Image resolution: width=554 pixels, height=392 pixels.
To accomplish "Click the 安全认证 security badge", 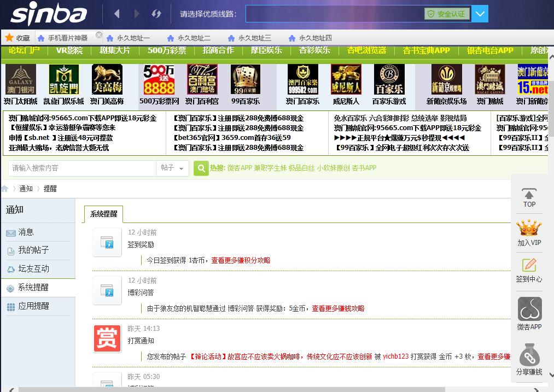I will pyautogui.click(x=447, y=14).
